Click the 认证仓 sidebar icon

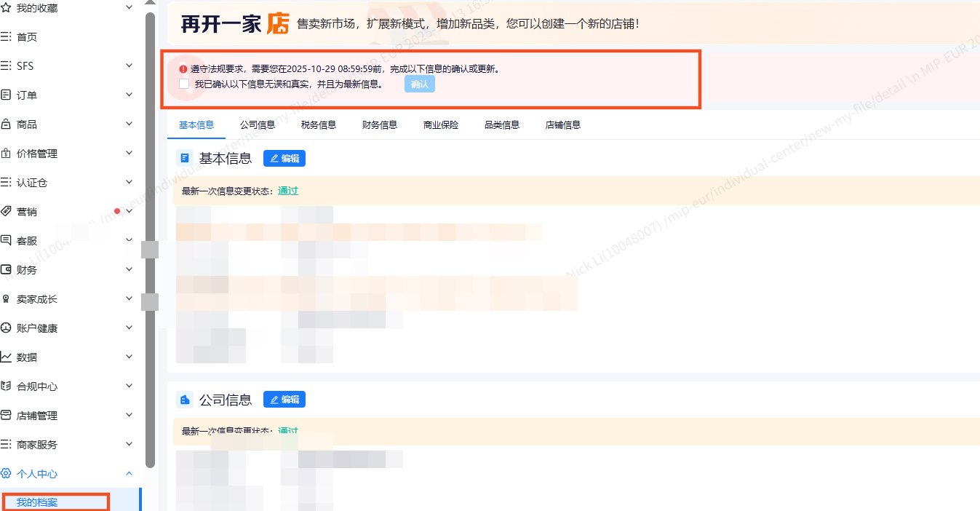coord(6,183)
